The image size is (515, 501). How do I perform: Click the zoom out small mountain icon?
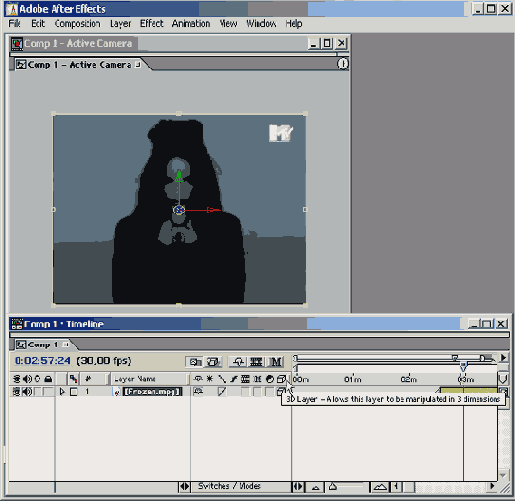pyautogui.click(x=315, y=487)
